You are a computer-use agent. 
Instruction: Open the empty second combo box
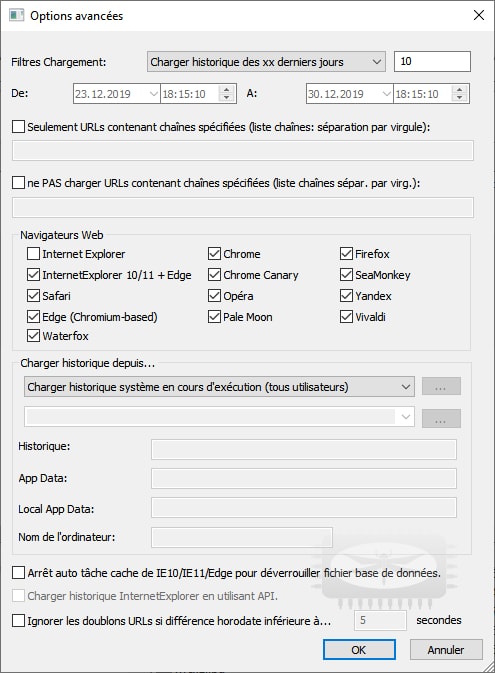[219, 417]
